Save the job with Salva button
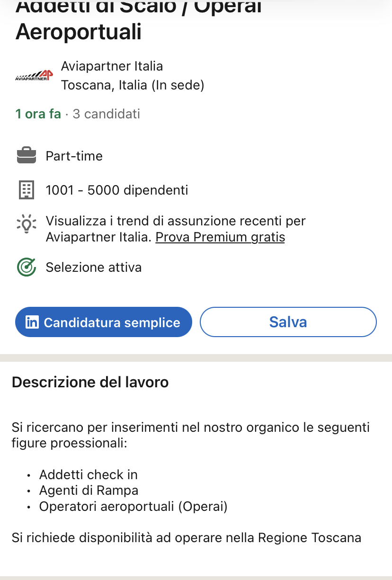Viewport: 392px width, 580px height. pos(288,322)
